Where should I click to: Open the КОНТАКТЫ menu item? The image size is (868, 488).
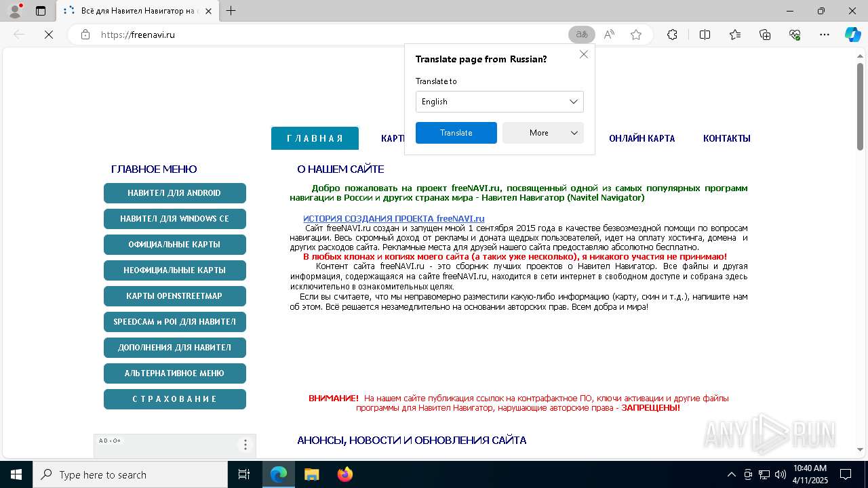tap(727, 138)
